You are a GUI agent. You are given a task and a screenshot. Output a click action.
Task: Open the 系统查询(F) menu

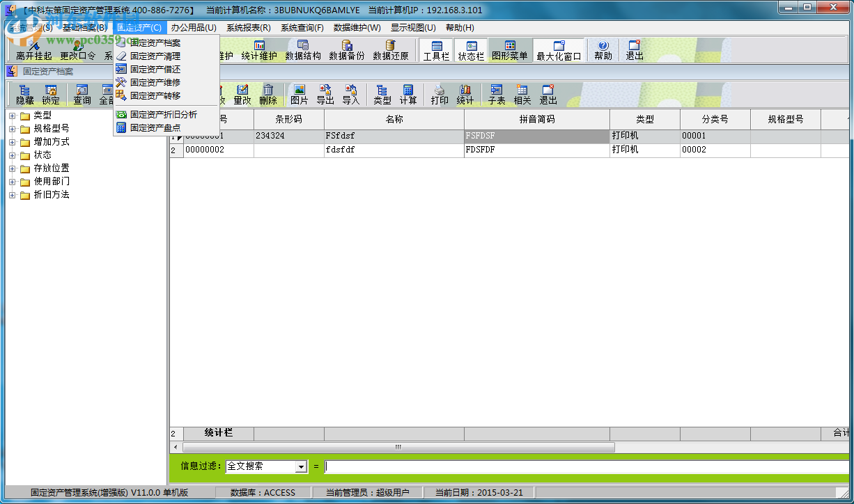click(x=302, y=28)
